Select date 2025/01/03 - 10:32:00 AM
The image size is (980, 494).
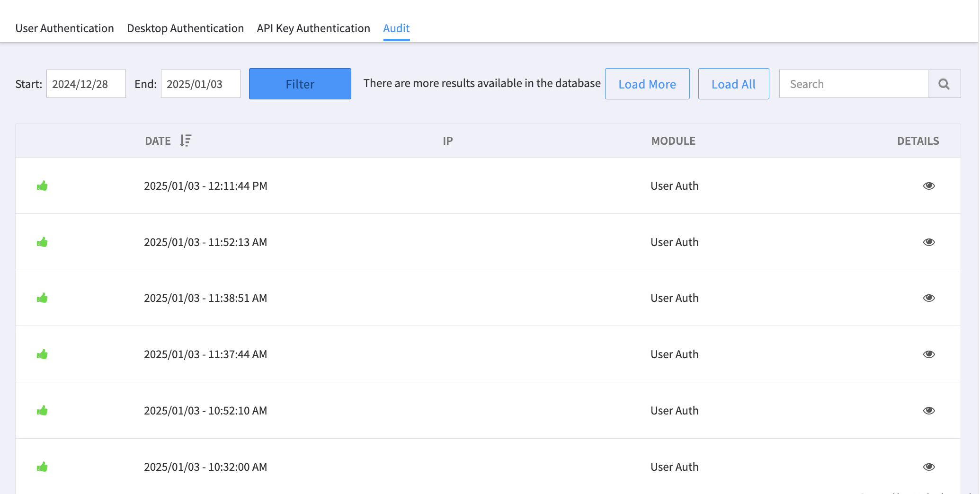click(x=205, y=467)
